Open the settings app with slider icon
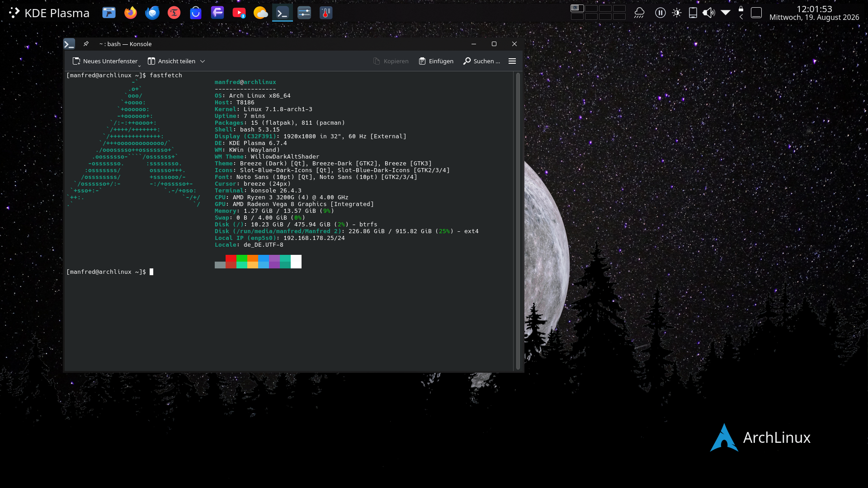Viewport: 868px width, 488px height. pyautogui.click(x=304, y=13)
